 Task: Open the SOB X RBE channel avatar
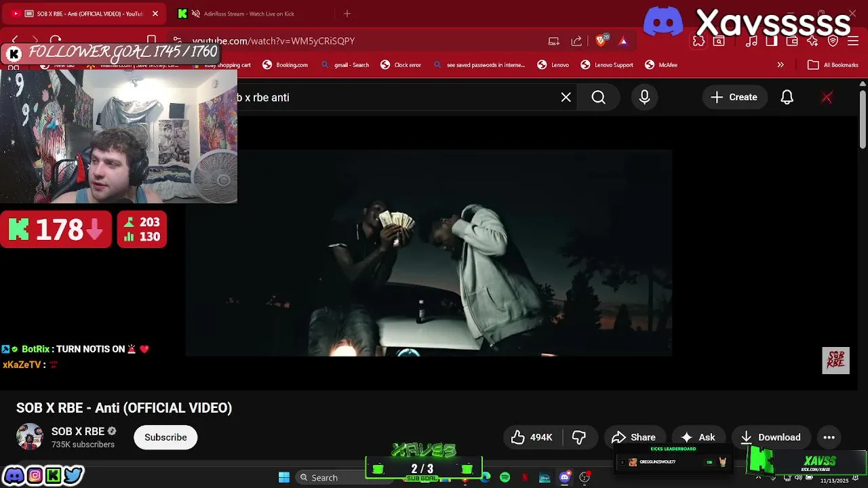coord(30,437)
